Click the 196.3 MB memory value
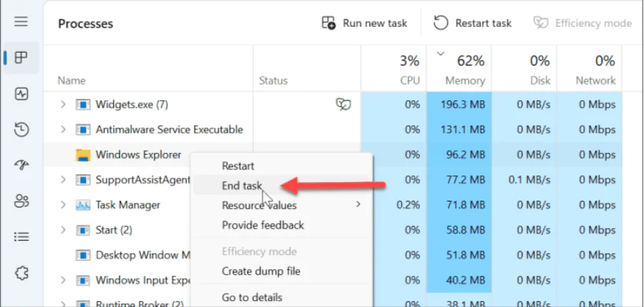Screen dimensions: 644x307 click(x=463, y=105)
